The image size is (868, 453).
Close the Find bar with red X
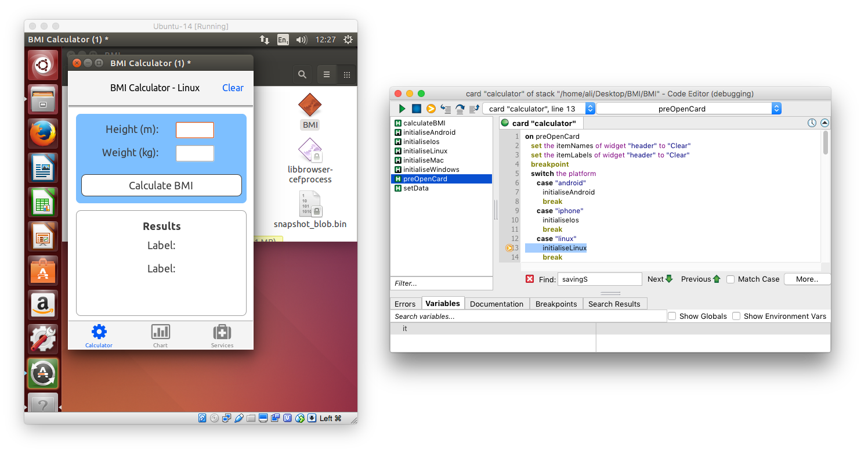[x=530, y=279]
